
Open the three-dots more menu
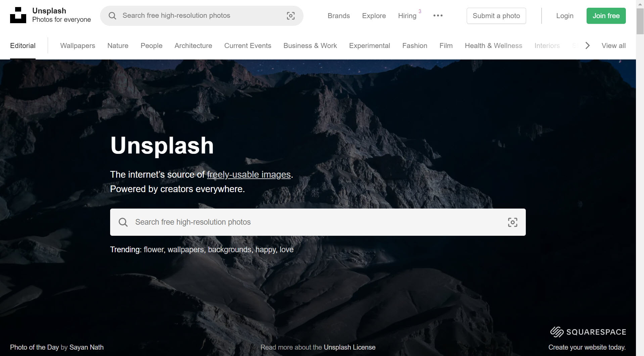438,16
